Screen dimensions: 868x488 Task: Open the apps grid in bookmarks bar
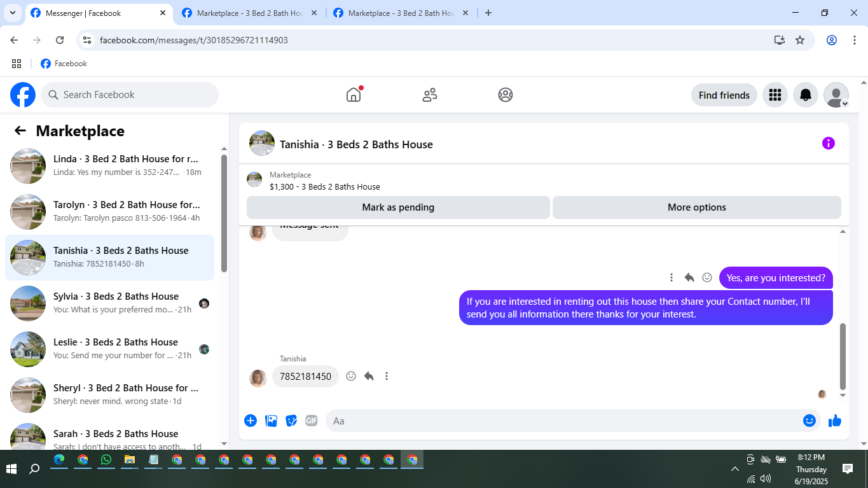tap(17, 64)
